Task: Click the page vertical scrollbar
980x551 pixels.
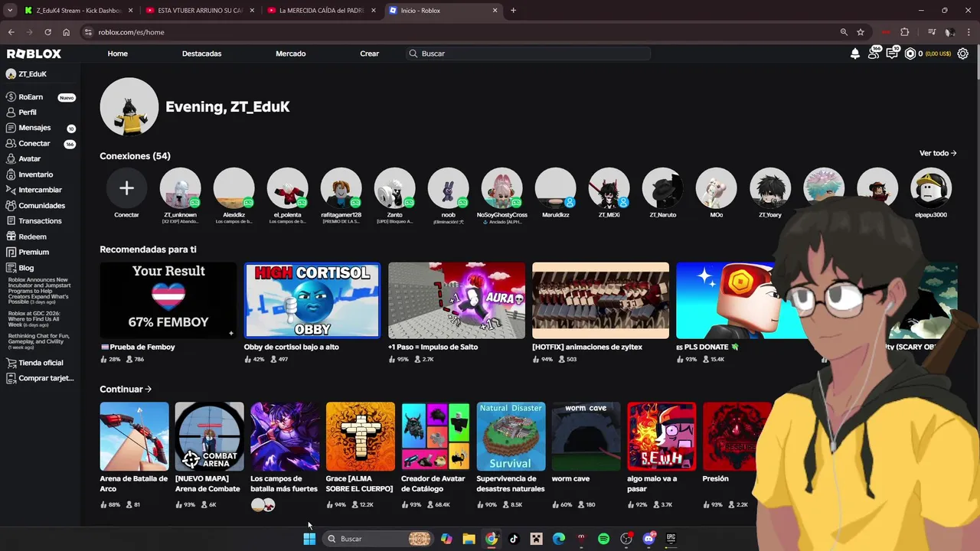Action: [977, 61]
